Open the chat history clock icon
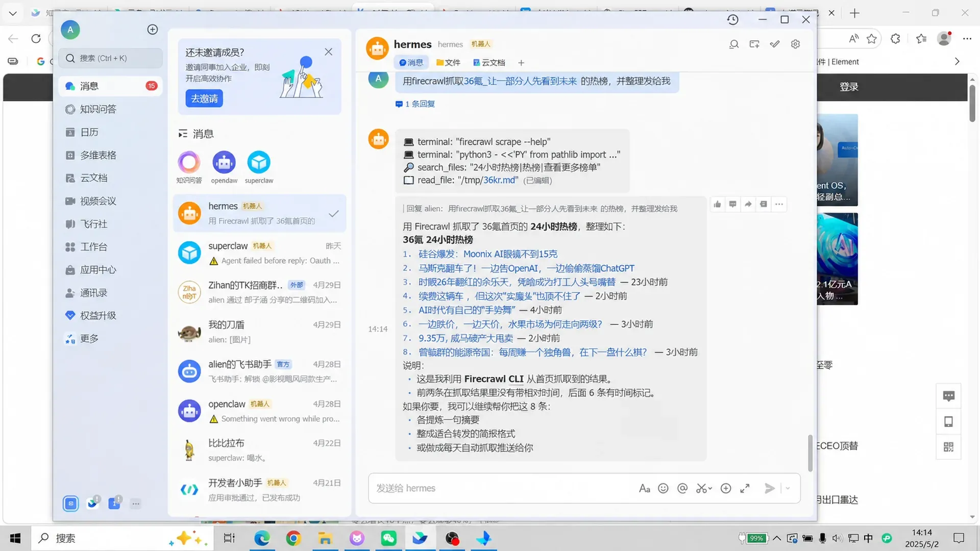 pyautogui.click(x=733, y=19)
